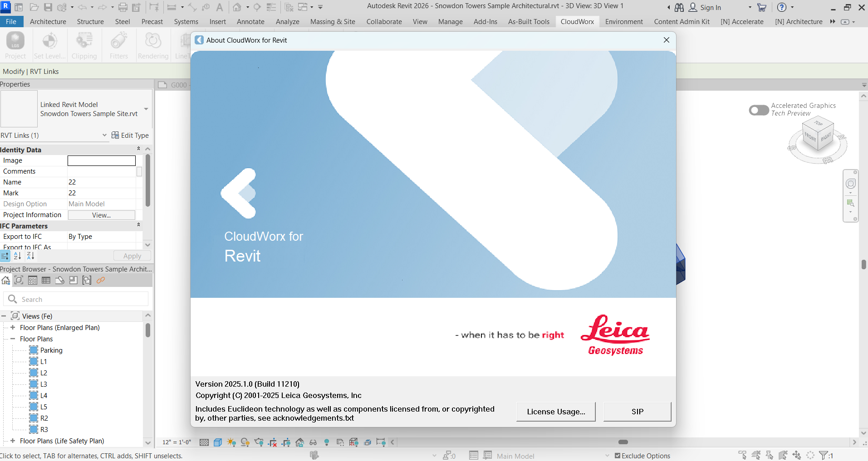Toggle shadows in the view control bar
Image resolution: width=868 pixels, height=461 pixels.
pos(245,442)
